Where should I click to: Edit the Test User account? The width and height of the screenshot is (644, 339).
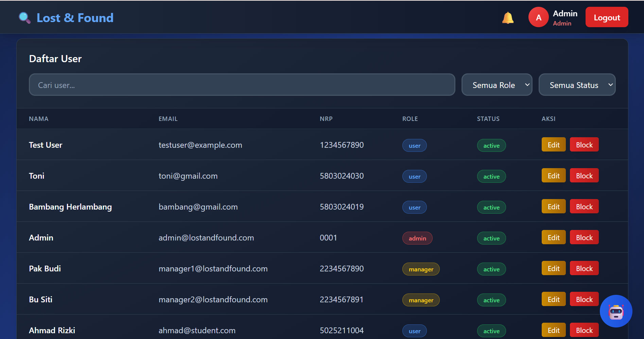[553, 145]
